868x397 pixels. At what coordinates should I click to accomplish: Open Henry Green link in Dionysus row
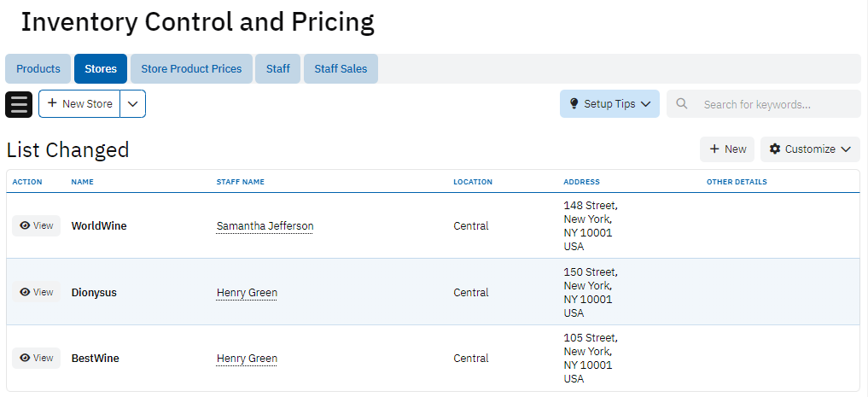click(247, 293)
